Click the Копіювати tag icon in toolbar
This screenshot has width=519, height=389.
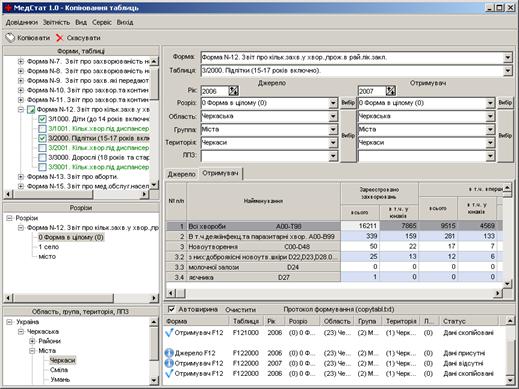coord(10,38)
